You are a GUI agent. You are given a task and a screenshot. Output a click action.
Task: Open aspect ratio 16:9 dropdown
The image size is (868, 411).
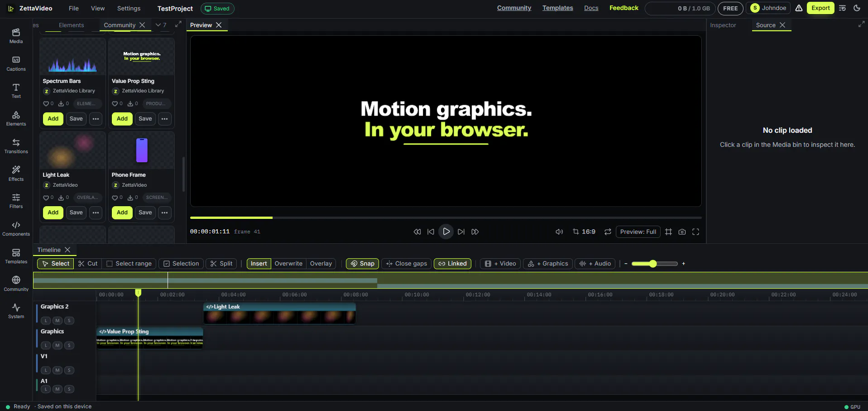[584, 232]
